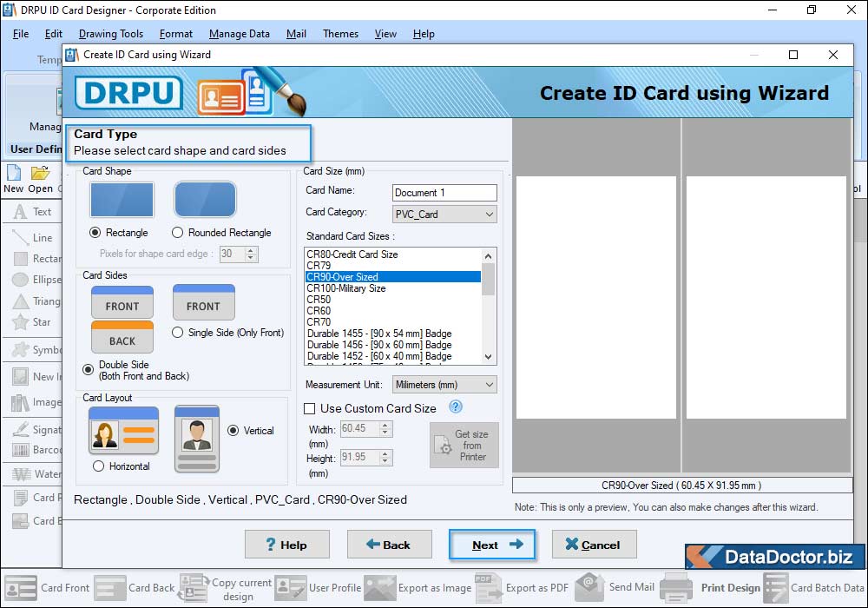
Task: Select Horizontal card layout
Action: click(99, 466)
